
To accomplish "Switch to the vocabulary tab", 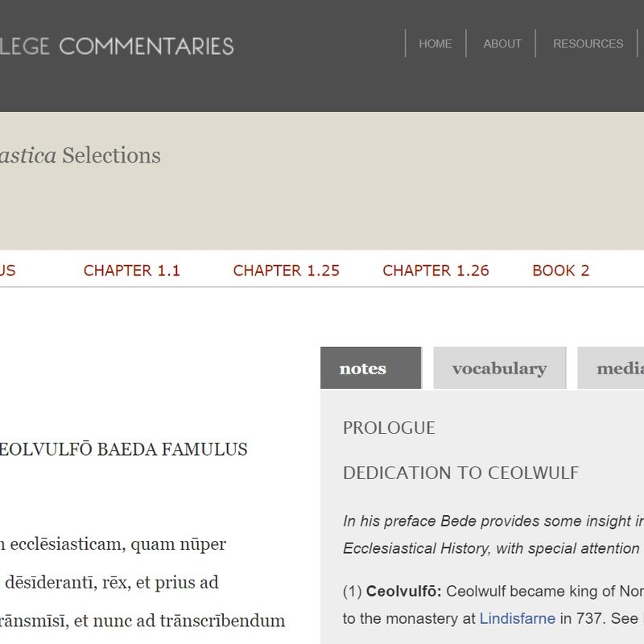I will click(x=501, y=368).
